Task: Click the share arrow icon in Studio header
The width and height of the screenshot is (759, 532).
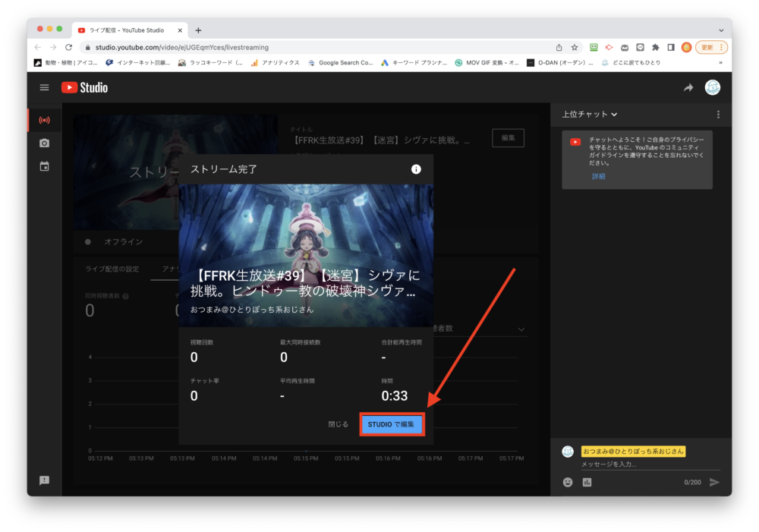Action: 688,87
